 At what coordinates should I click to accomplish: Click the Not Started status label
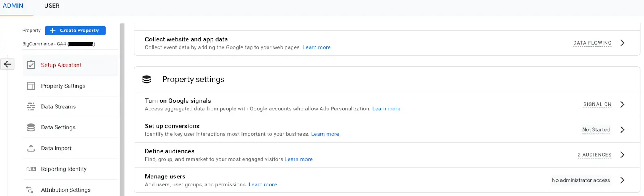point(596,130)
